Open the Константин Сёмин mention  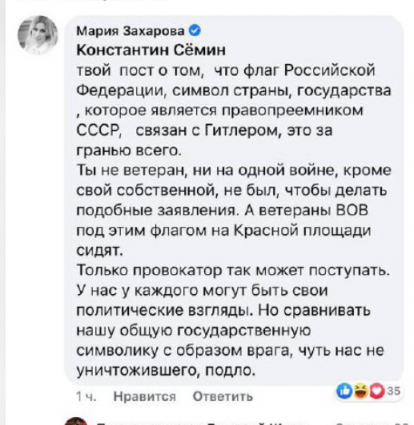[x=151, y=50]
